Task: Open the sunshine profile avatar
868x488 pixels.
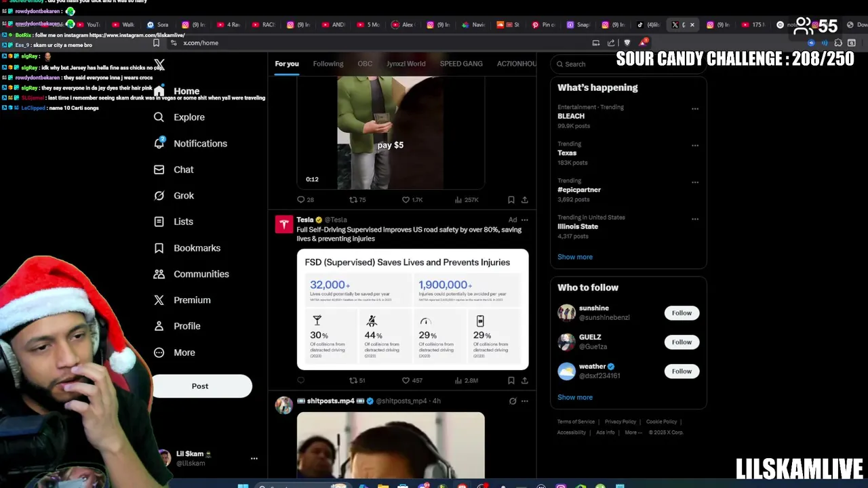Action: click(566, 312)
